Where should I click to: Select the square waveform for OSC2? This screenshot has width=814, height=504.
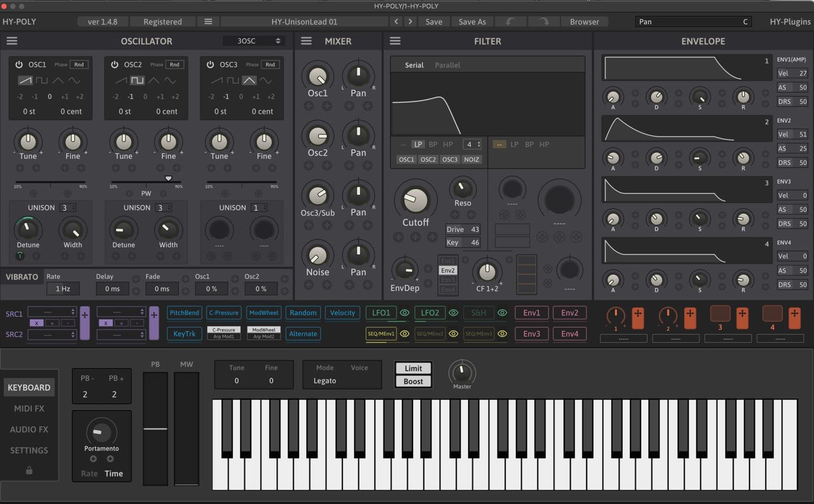[137, 80]
